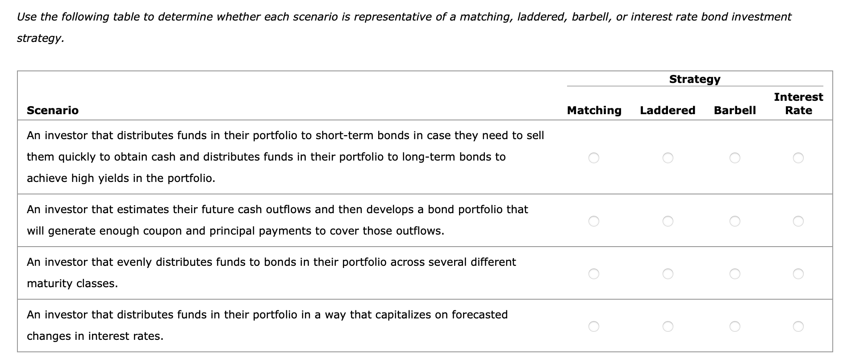Select Matching for the forecasted interest rate changes scenario
The width and height of the screenshot is (868, 363).
coord(594,326)
